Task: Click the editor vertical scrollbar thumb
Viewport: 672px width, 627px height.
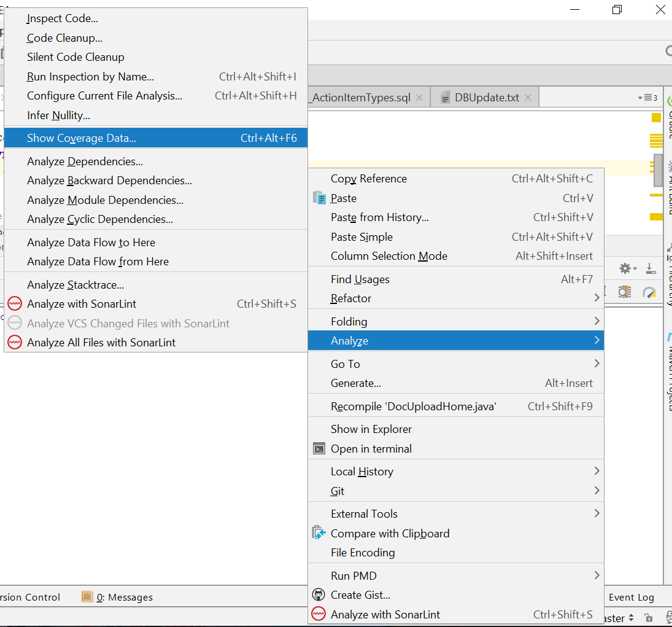Action: tap(658, 171)
